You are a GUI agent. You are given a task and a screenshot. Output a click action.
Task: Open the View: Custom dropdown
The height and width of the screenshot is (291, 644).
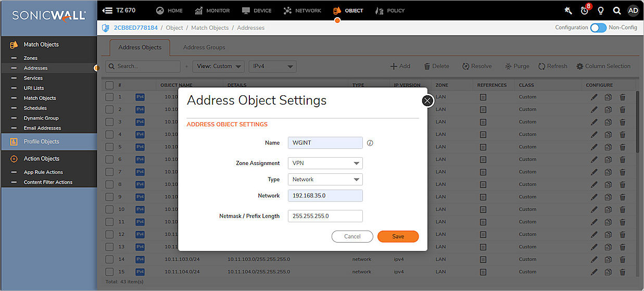(x=218, y=66)
